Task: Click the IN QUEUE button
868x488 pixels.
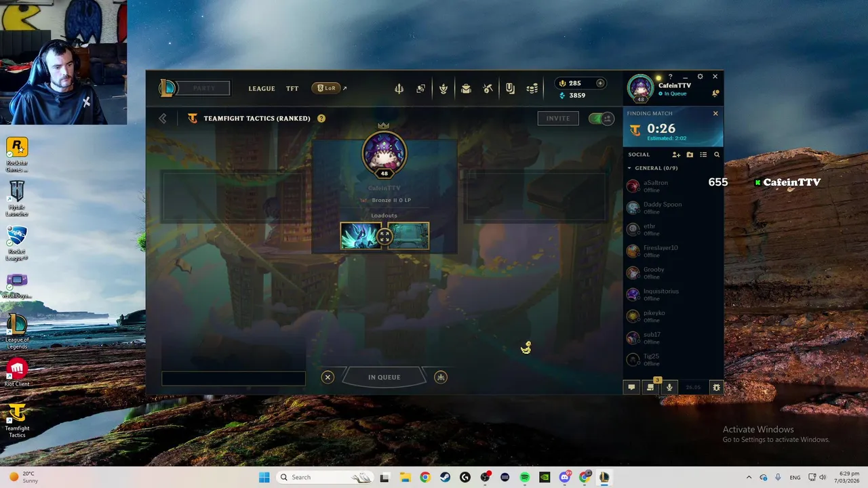Action: (x=384, y=378)
